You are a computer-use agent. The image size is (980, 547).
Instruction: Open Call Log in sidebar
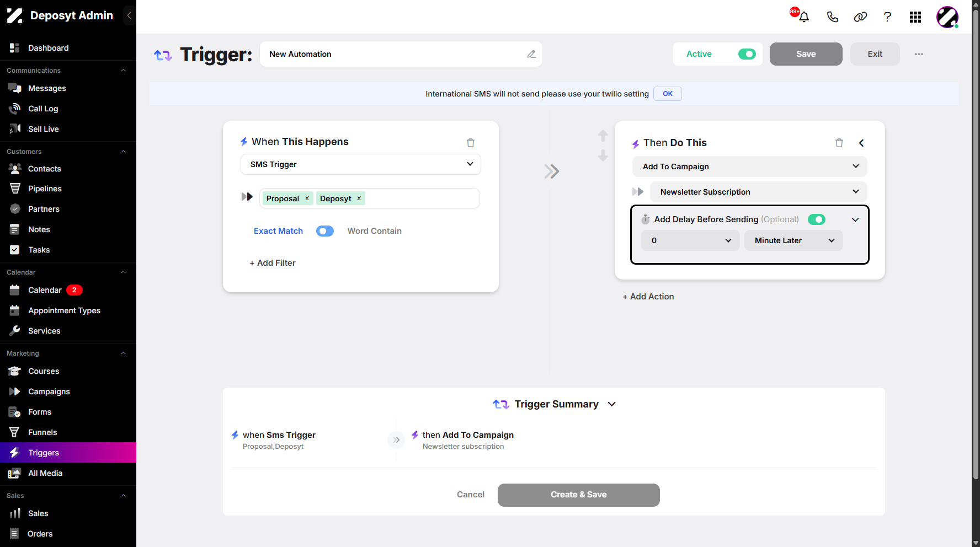(68, 109)
